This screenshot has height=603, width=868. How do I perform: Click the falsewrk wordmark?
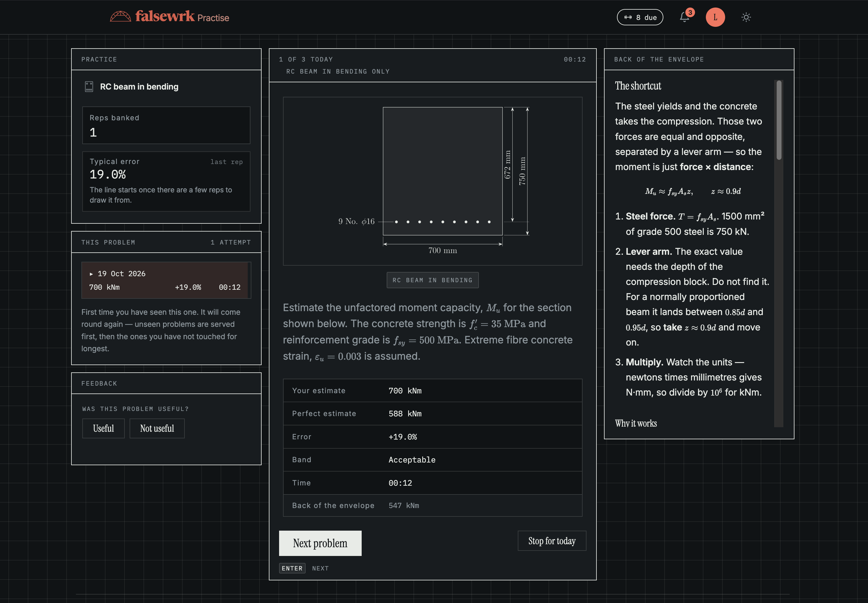[x=165, y=16]
